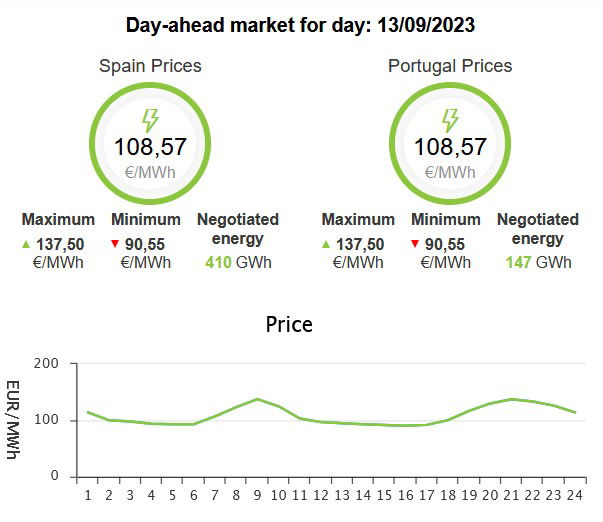Screen dimensions: 603x522
Task: Click the price line peak at hour 21
Action: 511,399
